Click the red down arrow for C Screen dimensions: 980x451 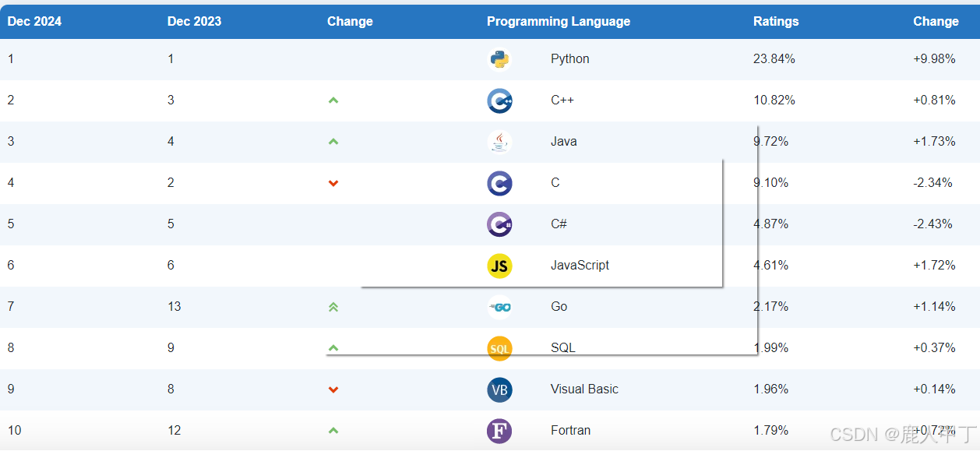(x=333, y=182)
